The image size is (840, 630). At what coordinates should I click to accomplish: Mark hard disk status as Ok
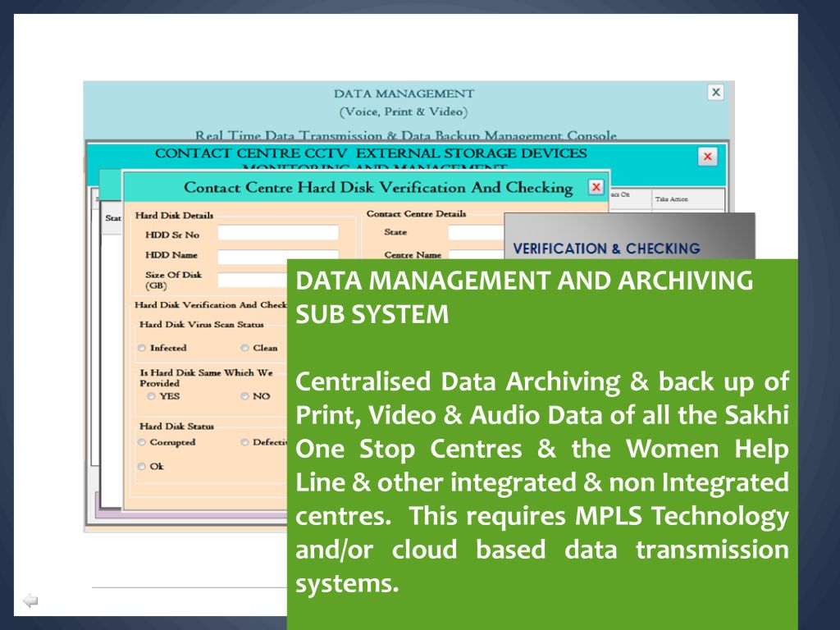(x=142, y=467)
